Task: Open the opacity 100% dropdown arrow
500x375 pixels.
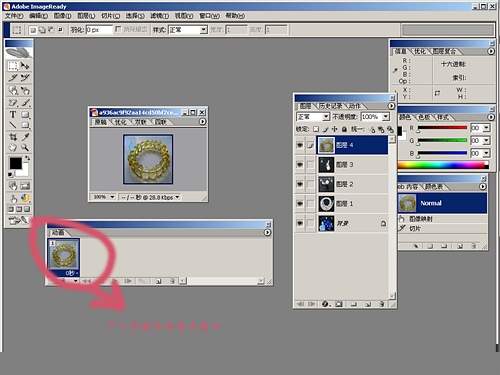Action: [x=386, y=117]
